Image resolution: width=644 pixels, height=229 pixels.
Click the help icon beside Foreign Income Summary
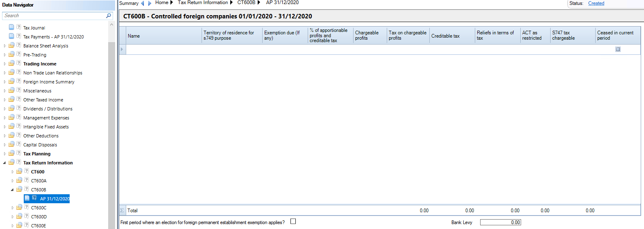tap(18, 81)
